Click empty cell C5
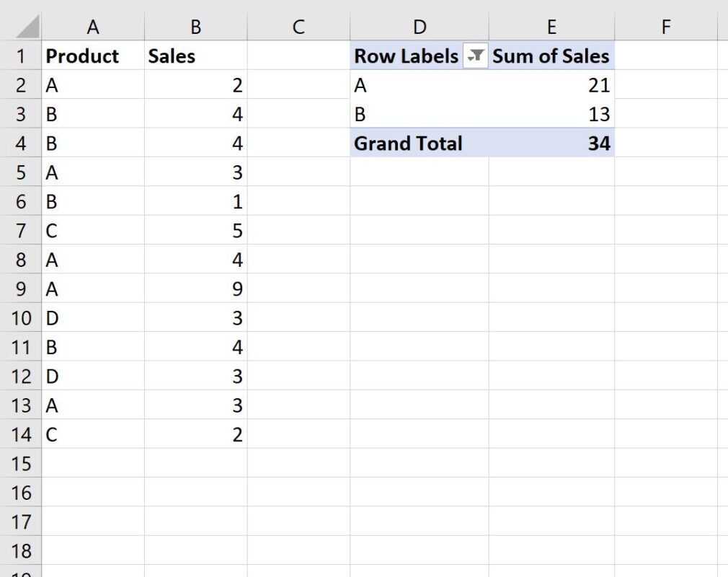728x577 pixels. tap(298, 172)
